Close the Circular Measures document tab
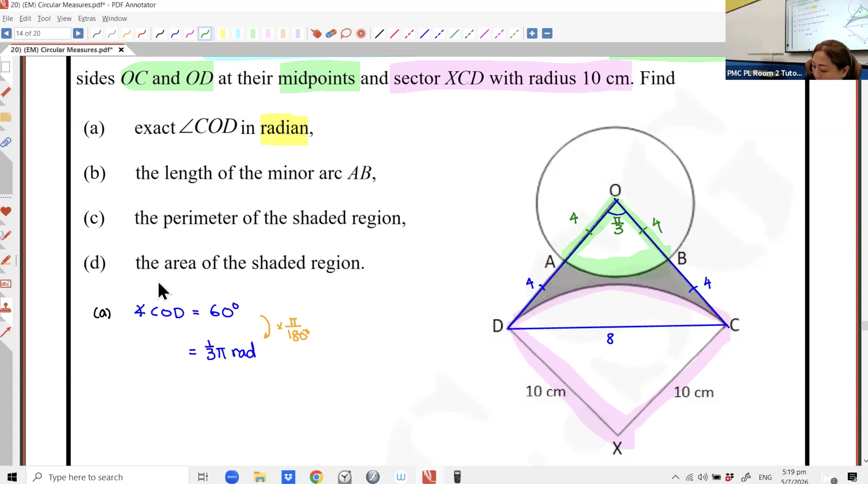Viewport: 868px width, 484px height. click(x=121, y=50)
